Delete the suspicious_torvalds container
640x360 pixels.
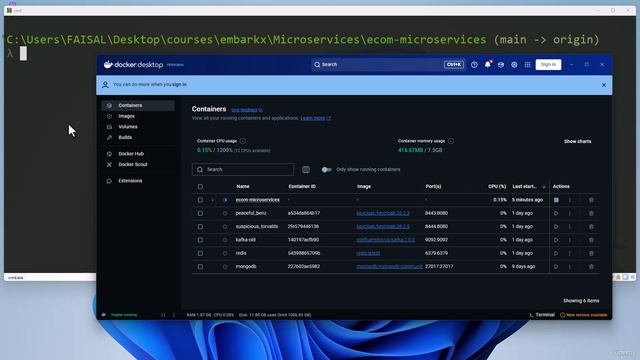tap(591, 227)
